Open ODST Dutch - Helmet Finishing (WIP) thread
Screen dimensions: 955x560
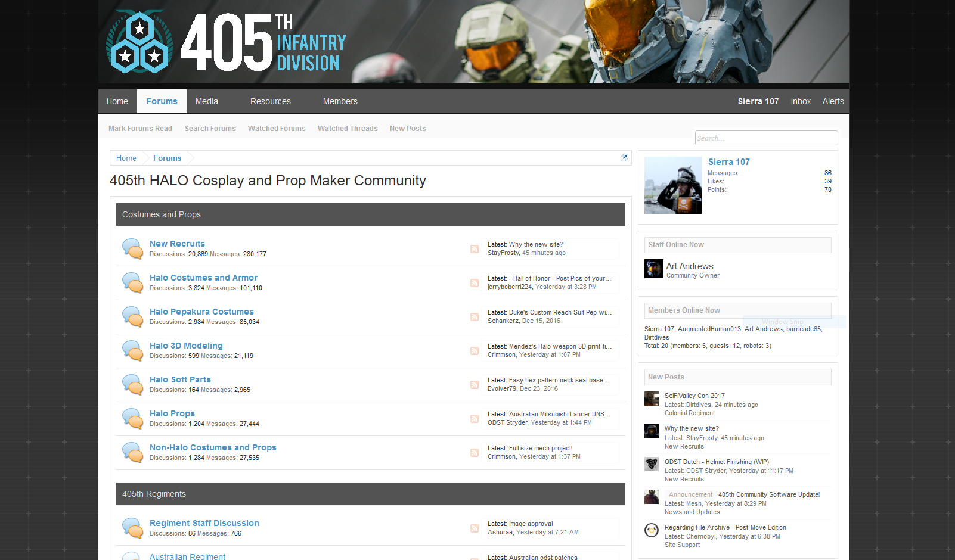pyautogui.click(x=717, y=462)
